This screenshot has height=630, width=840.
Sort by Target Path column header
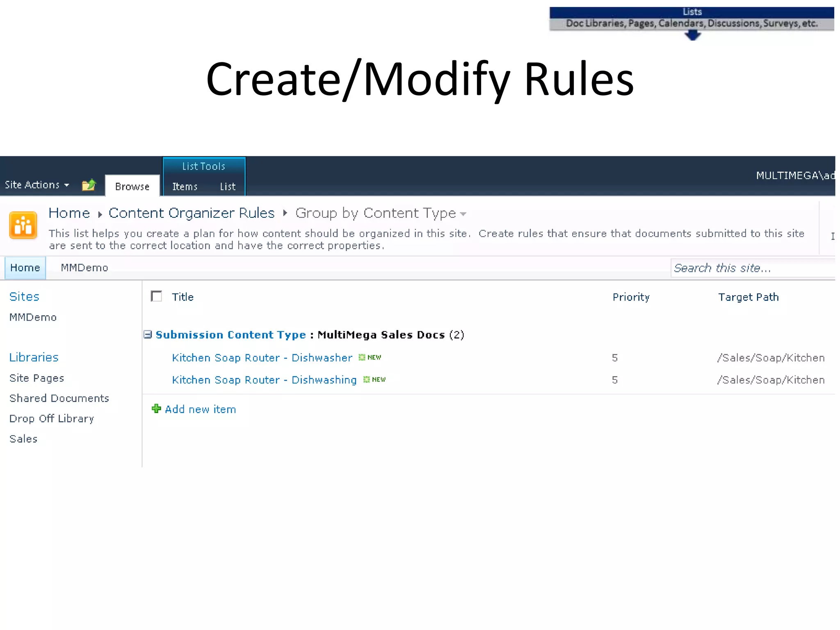point(749,297)
